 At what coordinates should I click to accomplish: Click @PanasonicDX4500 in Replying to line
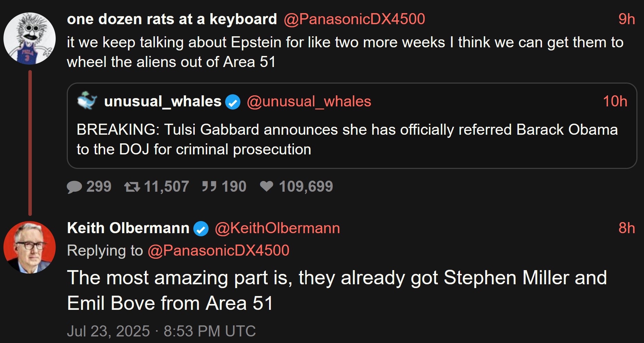pyautogui.click(x=219, y=250)
